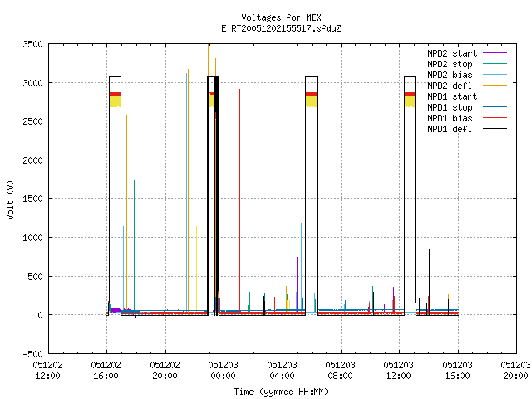532x399 pixels.
Task: Select the 'NPD2 defl' legend label
Action: 450,86
